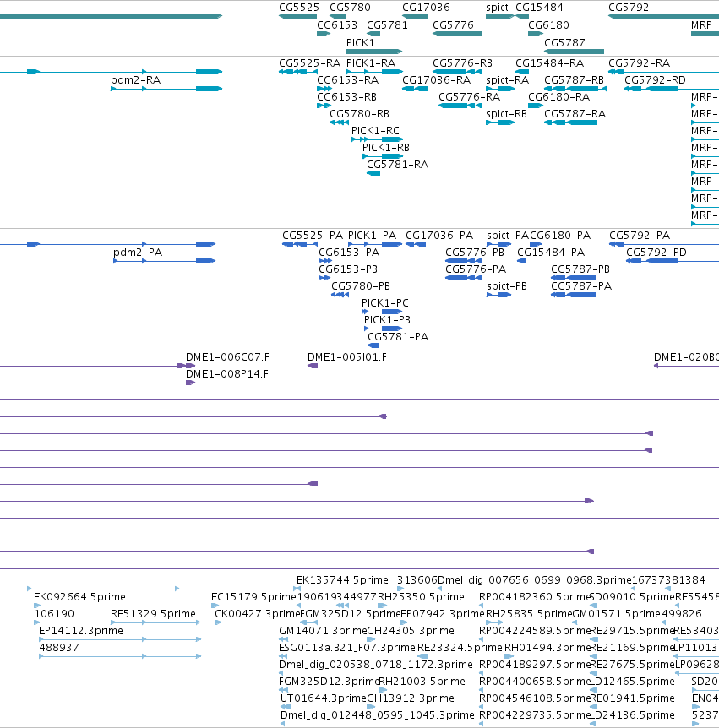Select protein CG6180-PA
The width and height of the screenshot is (719, 728).
point(560,236)
